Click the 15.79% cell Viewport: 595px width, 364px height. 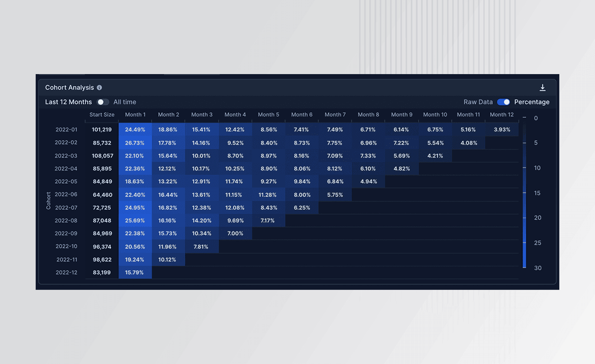(x=135, y=272)
